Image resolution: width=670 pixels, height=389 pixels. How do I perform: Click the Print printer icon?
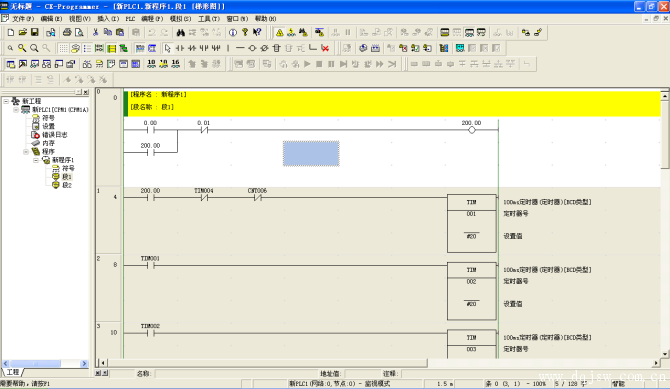click(67, 32)
